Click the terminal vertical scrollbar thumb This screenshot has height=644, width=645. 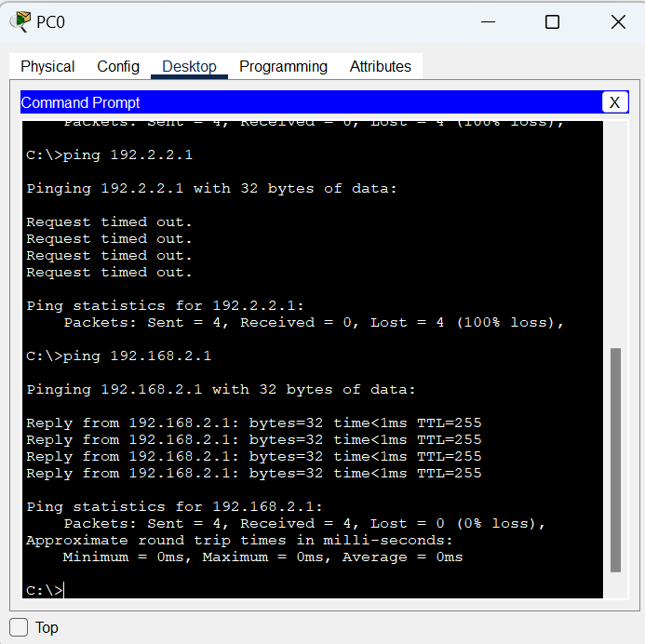(x=615, y=460)
